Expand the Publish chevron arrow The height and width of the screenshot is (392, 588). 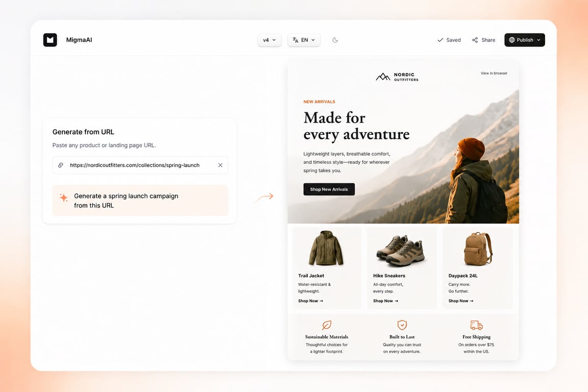point(539,40)
